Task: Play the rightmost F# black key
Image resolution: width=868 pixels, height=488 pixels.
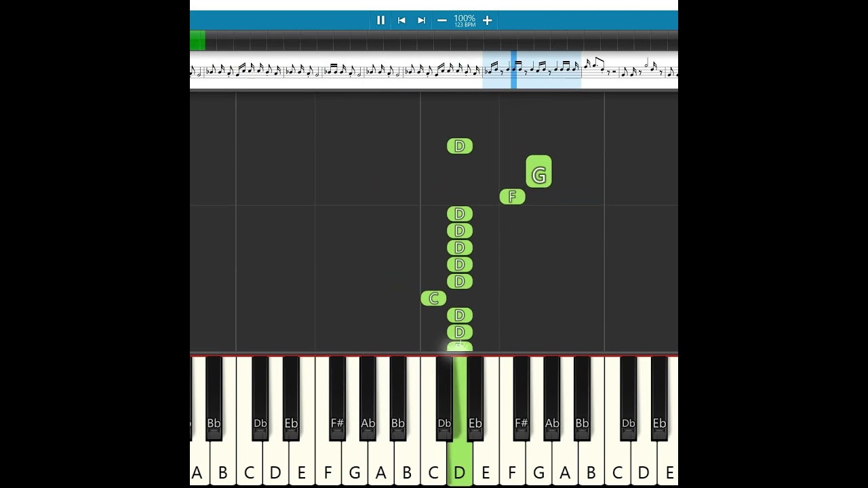Action: [x=521, y=400]
